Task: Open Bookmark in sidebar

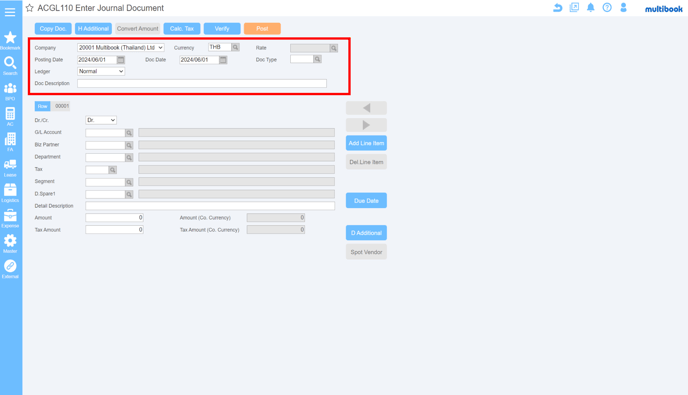Action: (10, 40)
